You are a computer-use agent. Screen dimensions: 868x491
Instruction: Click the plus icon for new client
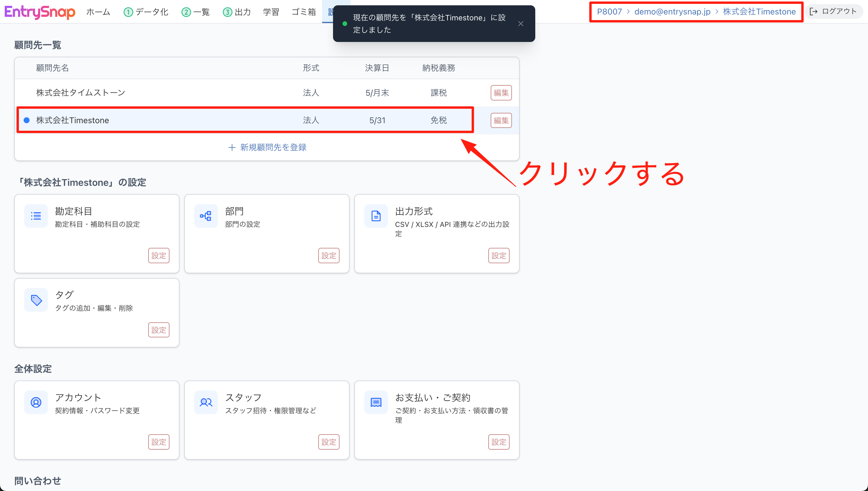231,147
